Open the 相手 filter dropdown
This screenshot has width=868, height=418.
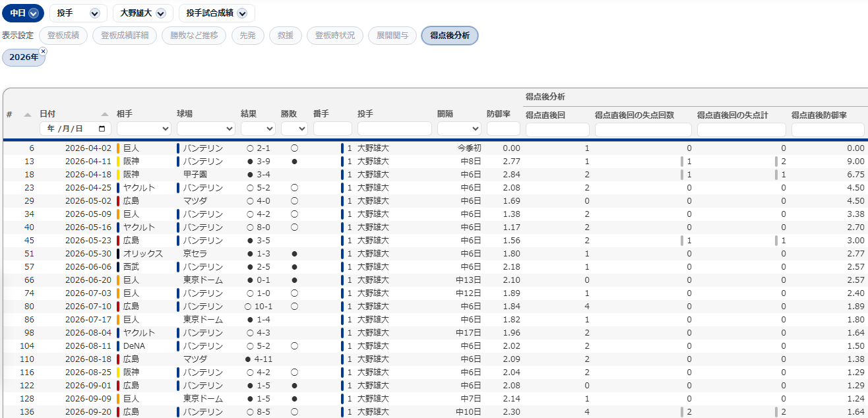point(144,129)
